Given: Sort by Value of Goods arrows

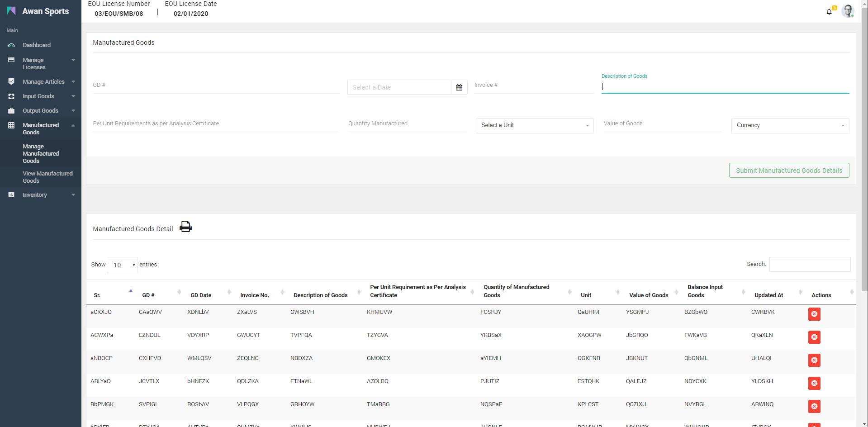Looking at the screenshot, I should tap(676, 292).
